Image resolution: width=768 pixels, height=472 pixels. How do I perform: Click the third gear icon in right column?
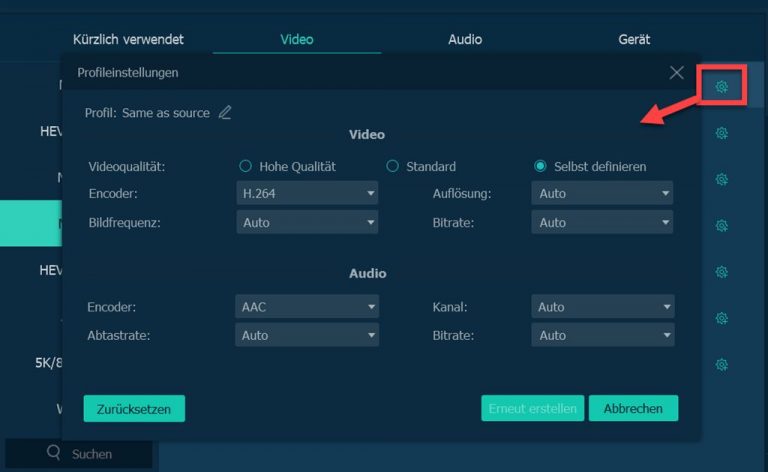click(721, 179)
